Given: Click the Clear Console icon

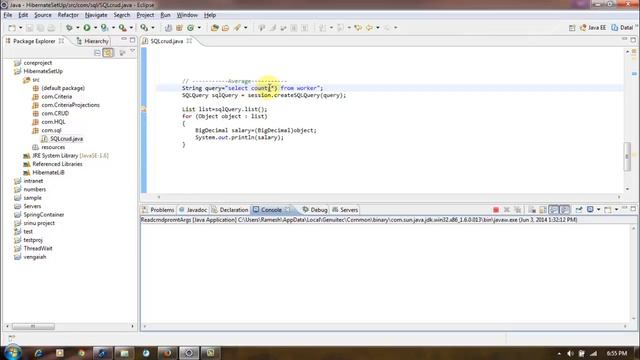Looking at the screenshot, I should pyautogui.click(x=532, y=210).
